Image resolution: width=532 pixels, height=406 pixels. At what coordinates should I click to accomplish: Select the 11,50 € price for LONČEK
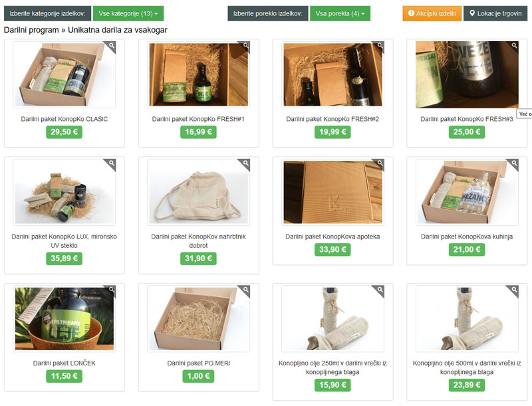64,376
